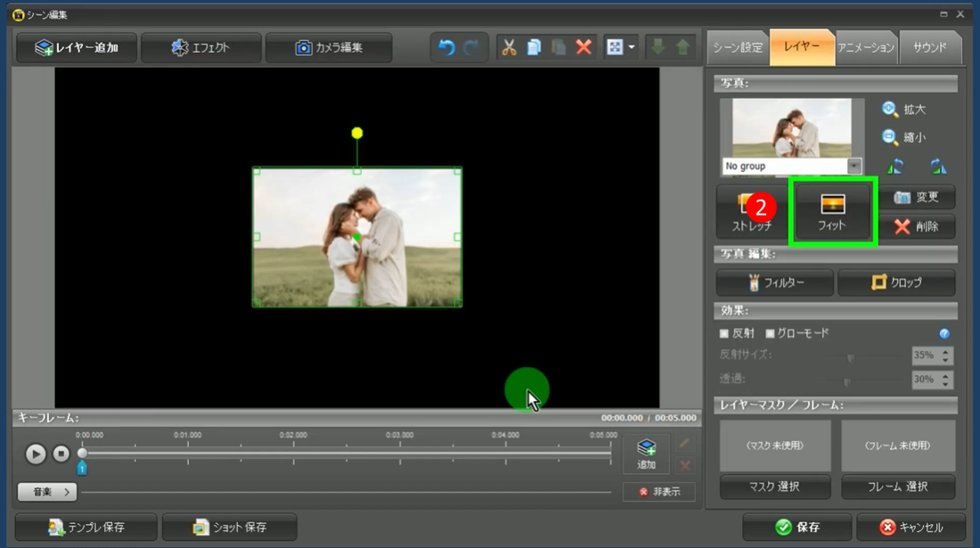Click the copy icon in toolbar
This screenshot has width=980, height=548.
pos(534,47)
